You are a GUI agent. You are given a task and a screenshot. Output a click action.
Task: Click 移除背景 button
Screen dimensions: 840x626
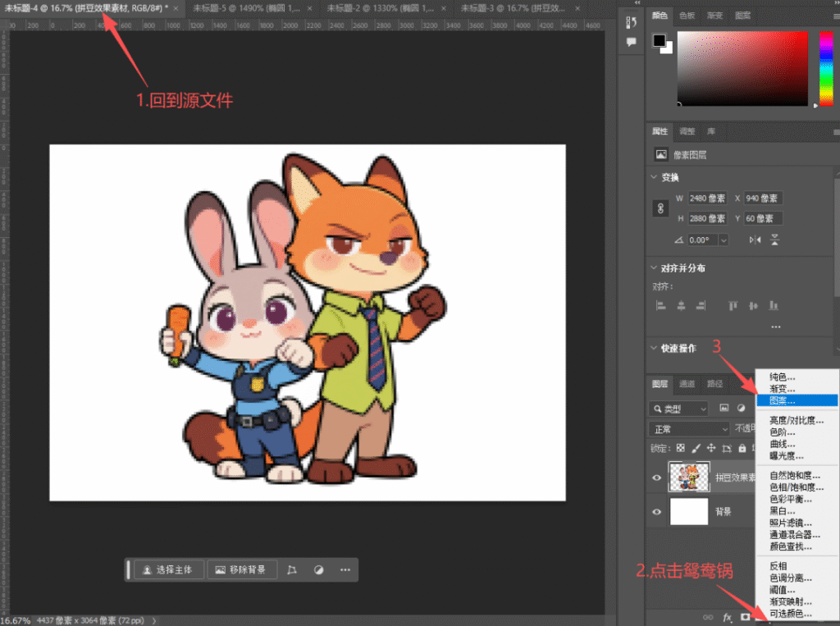[242, 569]
